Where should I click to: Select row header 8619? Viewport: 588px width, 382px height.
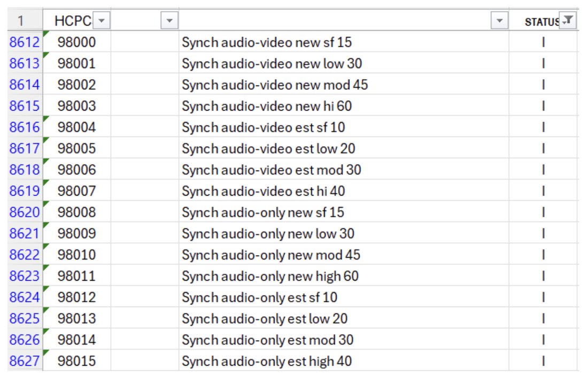[25, 191]
